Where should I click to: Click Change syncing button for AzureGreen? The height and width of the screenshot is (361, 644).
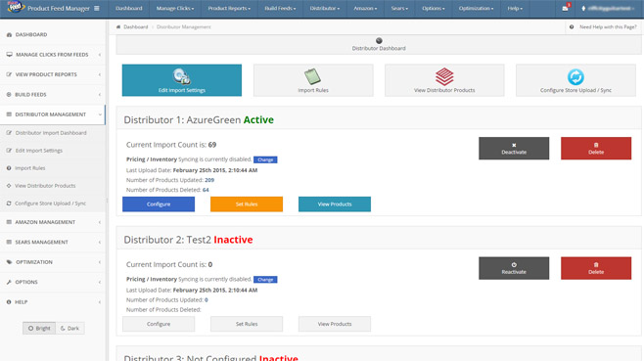265,159
